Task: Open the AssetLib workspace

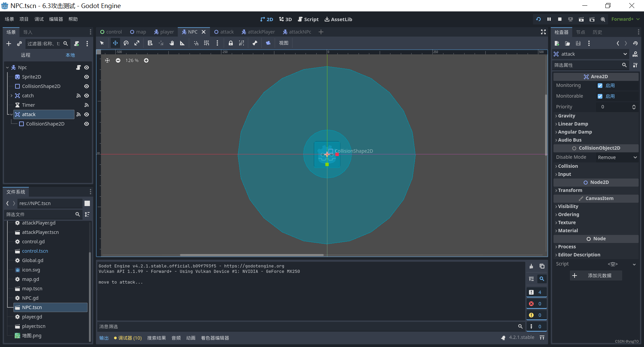Action: (x=338, y=19)
